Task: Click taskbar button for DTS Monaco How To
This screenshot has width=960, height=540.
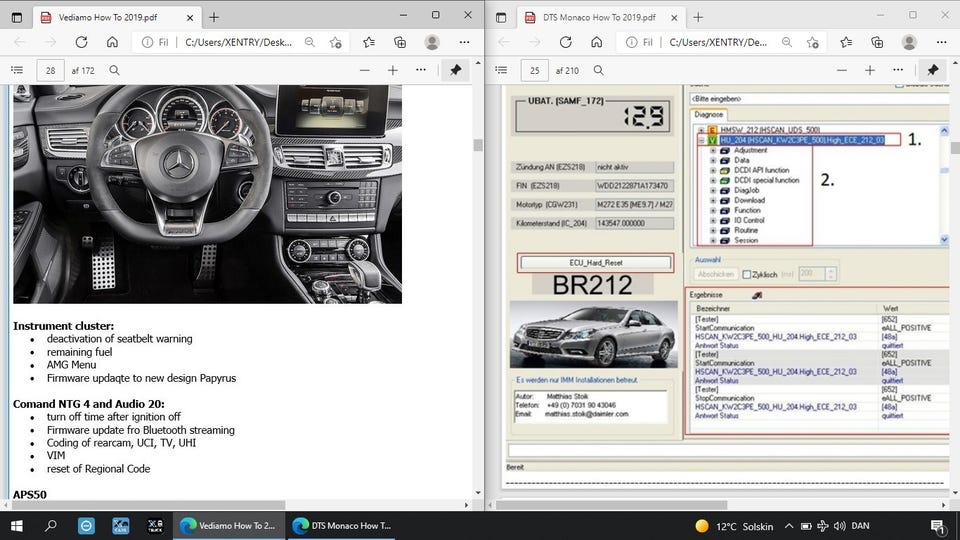Action: (x=340, y=525)
